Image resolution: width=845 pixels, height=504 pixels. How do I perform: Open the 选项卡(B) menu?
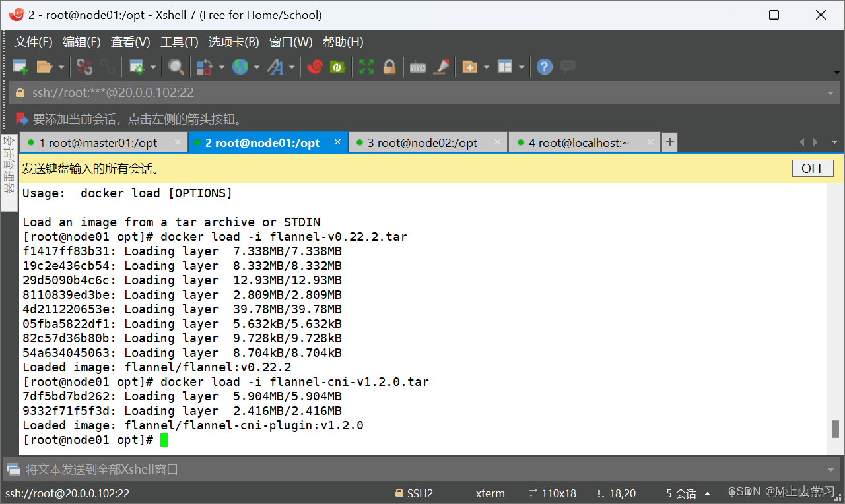[234, 42]
